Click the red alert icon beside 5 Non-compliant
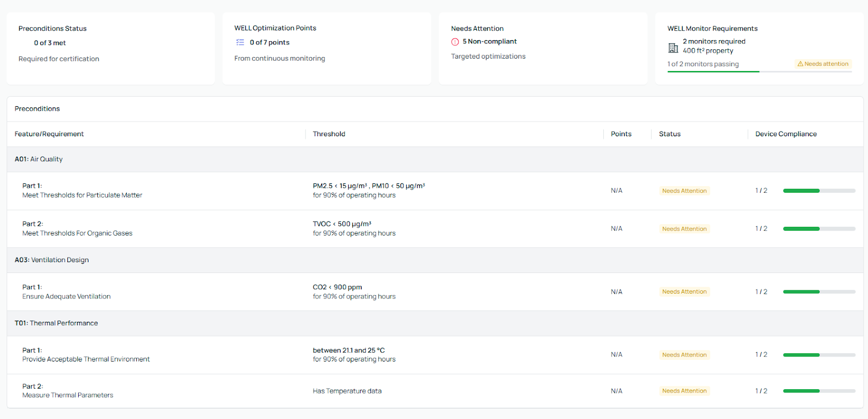Viewport: 868px width, 419px height. pos(455,42)
